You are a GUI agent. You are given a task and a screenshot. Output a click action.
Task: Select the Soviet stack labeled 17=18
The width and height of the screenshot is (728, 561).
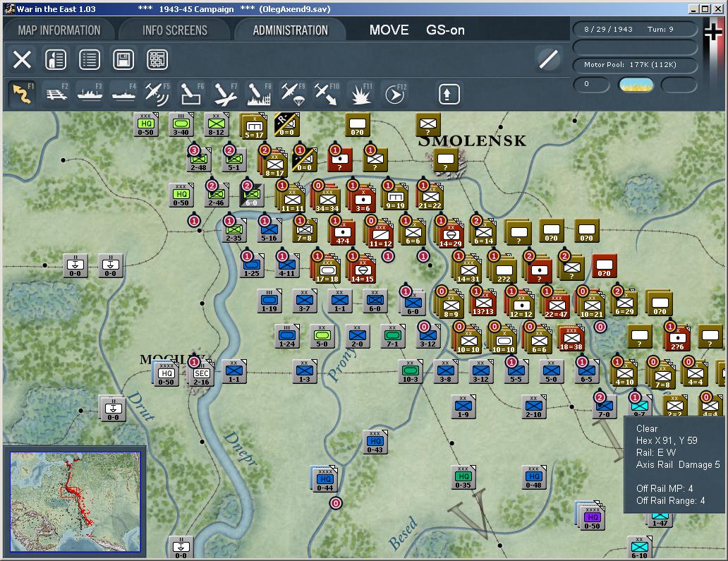(327, 270)
